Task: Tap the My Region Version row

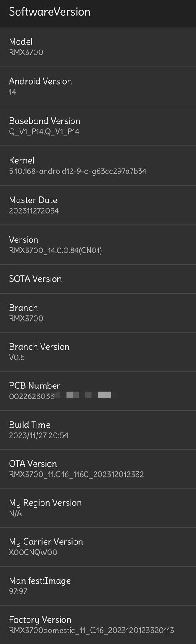Action: (x=98, y=508)
